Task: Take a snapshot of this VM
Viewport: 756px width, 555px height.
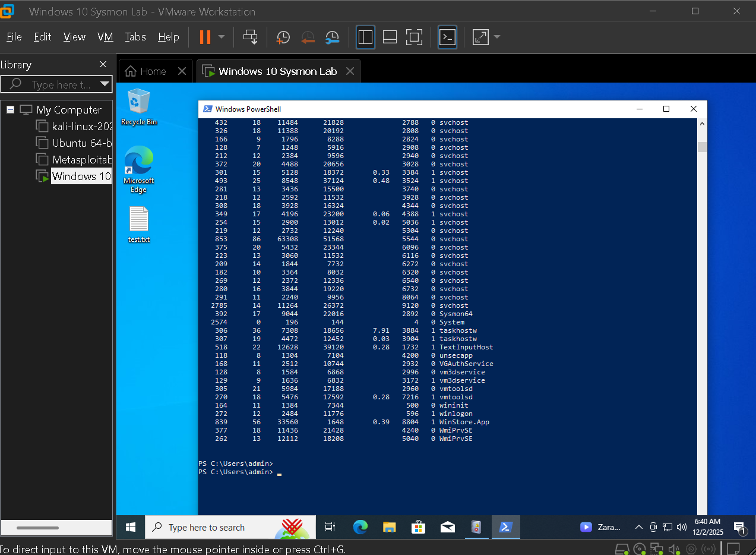Action: tap(283, 37)
